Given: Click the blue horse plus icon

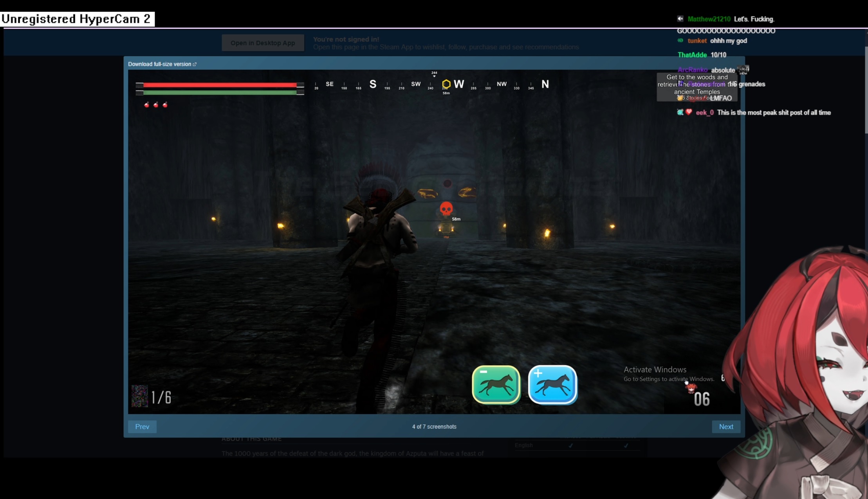Looking at the screenshot, I should point(552,384).
